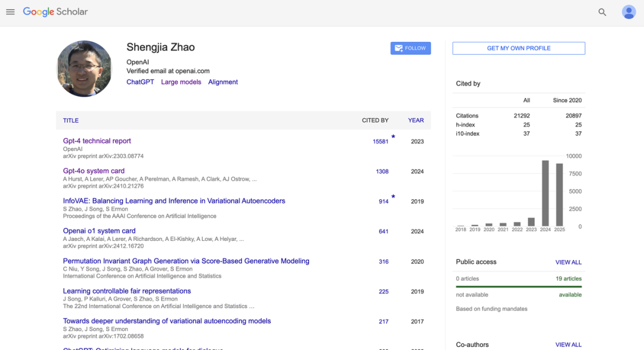Screen dimensions: 644x350
Task: Open the 1308 citations count link
Action: tap(382, 172)
